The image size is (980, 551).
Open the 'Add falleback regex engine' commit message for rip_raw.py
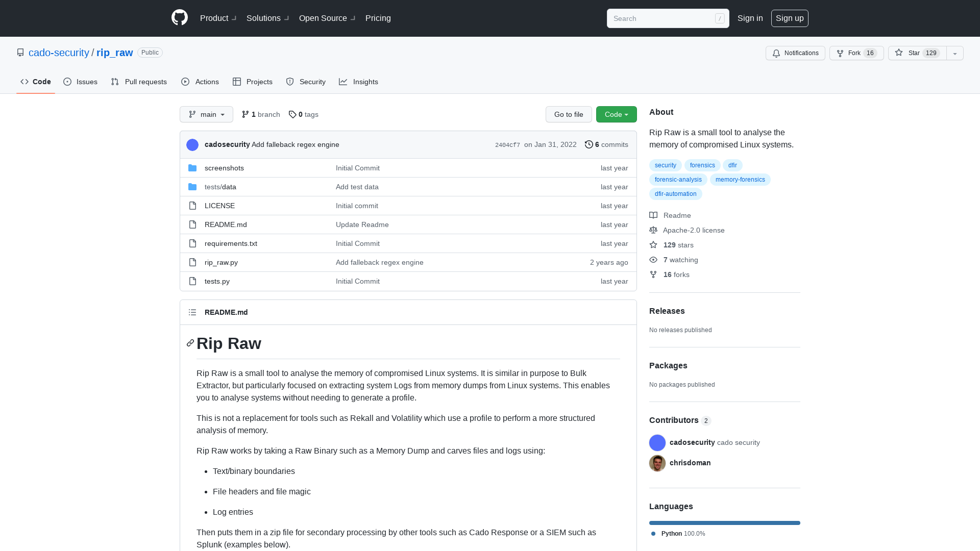tap(380, 262)
